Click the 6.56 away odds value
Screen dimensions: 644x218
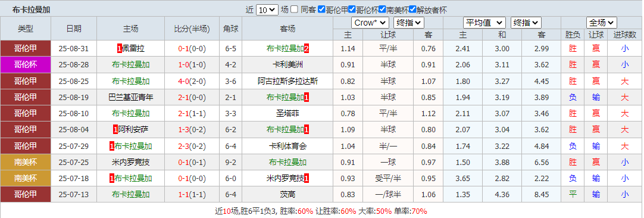coord(542,162)
